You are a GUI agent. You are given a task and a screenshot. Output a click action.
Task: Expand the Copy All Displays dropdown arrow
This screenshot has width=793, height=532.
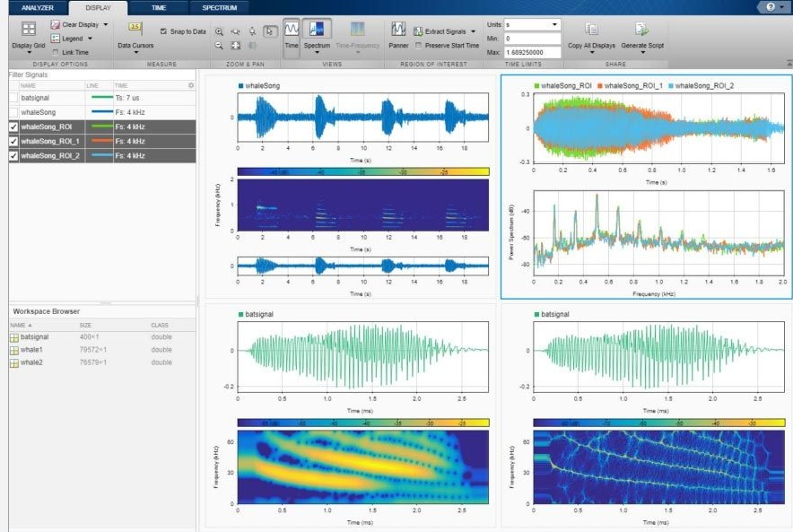tap(592, 53)
